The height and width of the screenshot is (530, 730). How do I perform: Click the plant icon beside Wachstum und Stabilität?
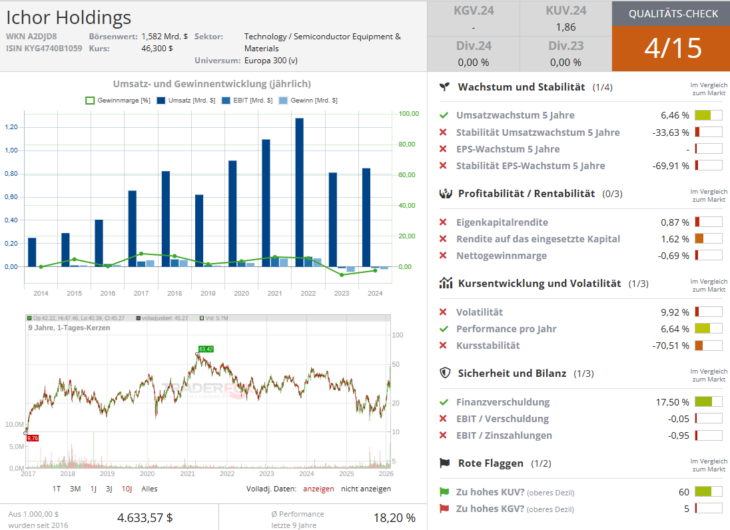[444, 88]
